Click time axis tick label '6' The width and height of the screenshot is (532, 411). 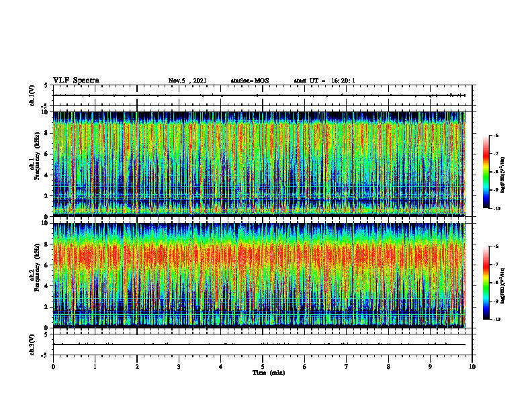pyautogui.click(x=305, y=367)
